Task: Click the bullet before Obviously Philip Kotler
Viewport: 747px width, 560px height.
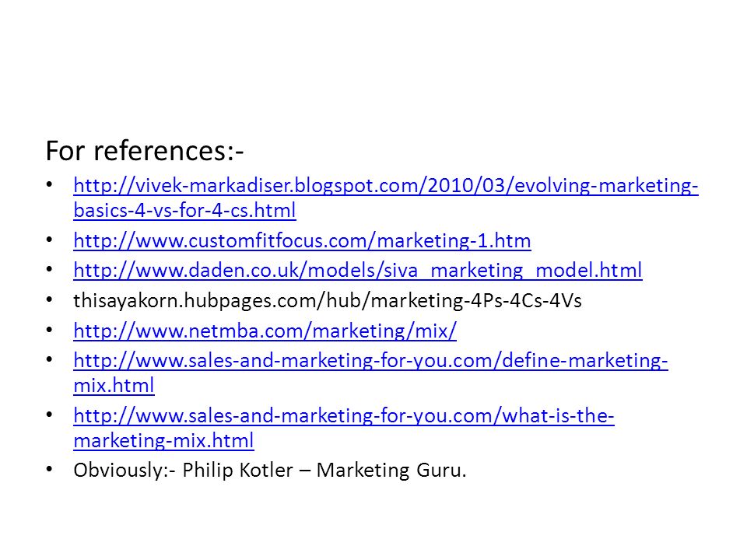Action: 50,469
